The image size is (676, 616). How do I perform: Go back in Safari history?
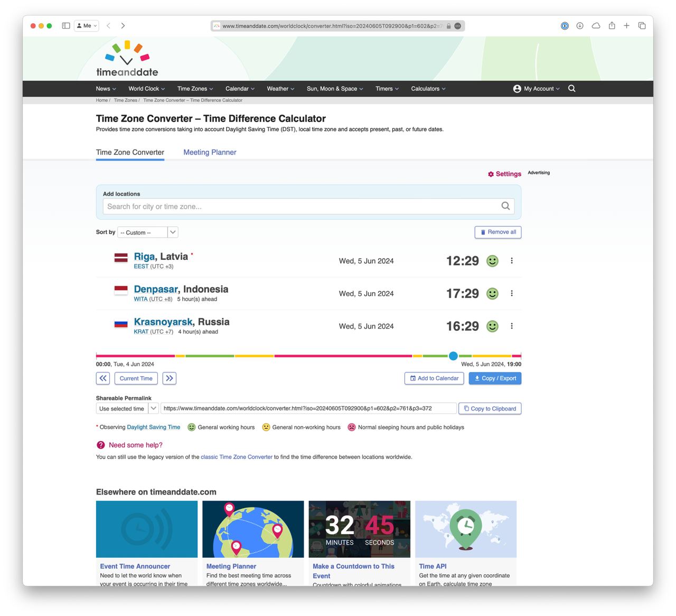(108, 25)
